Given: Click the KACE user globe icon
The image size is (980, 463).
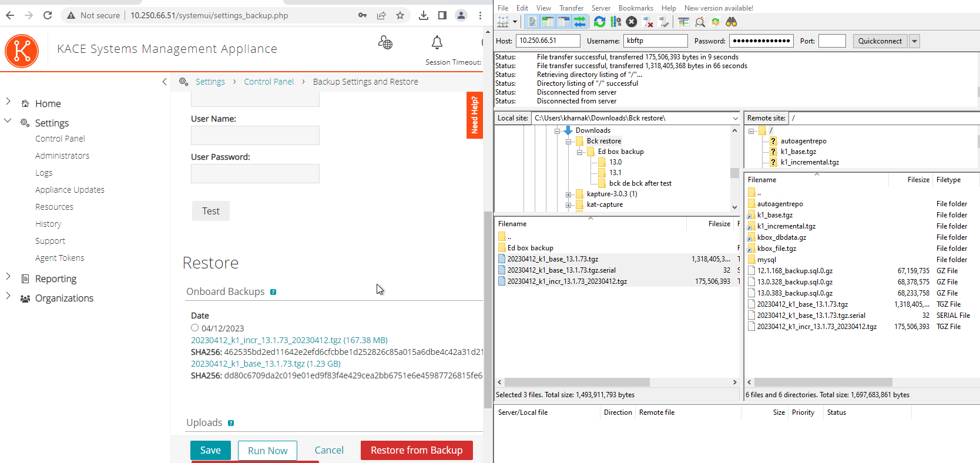Looking at the screenshot, I should pos(385,42).
